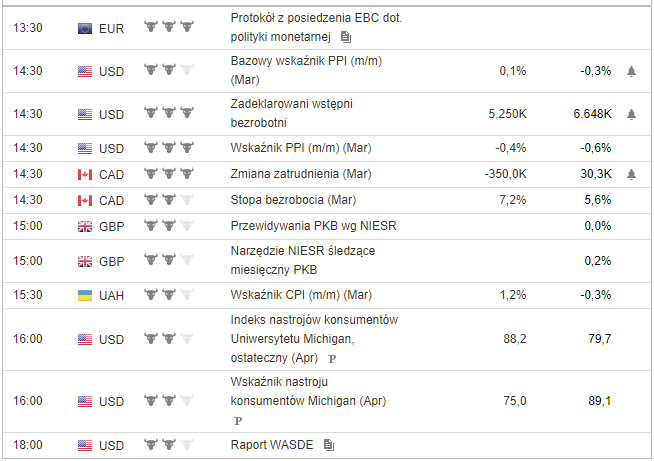Image resolution: width=654 pixels, height=461 pixels.
Task: Open document icon beside EBC protocol
Action: (346, 37)
